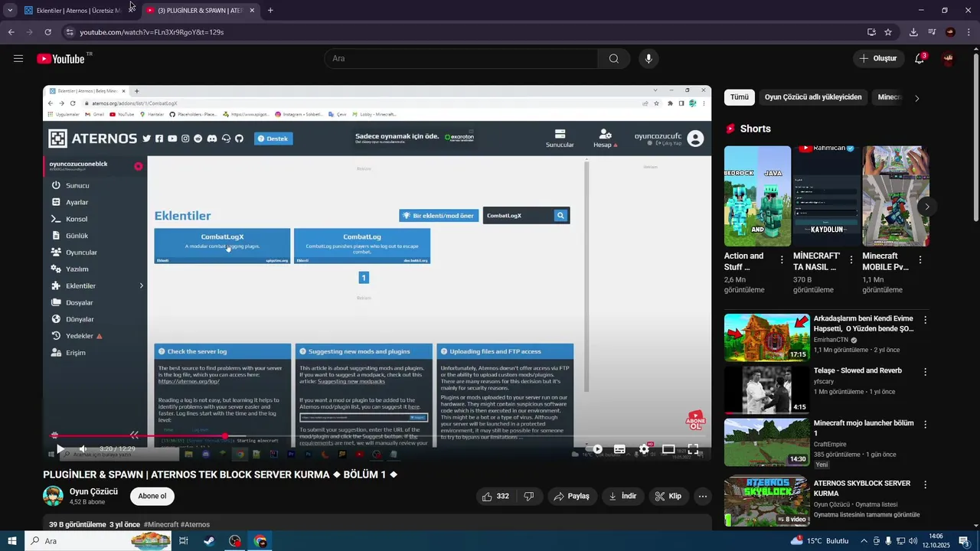The width and height of the screenshot is (980, 551).
Task: Focus the YouTube search field
Action: [461, 58]
